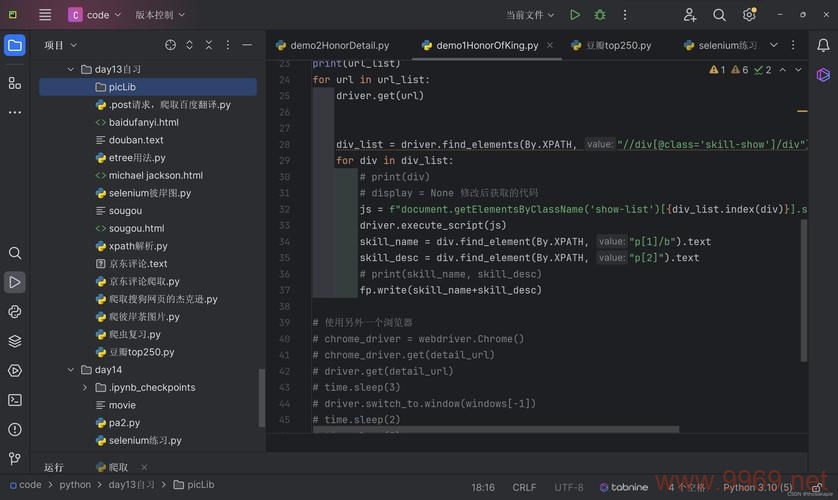Open baidufanyi.html in project tree
838x500 pixels.
tap(137, 122)
